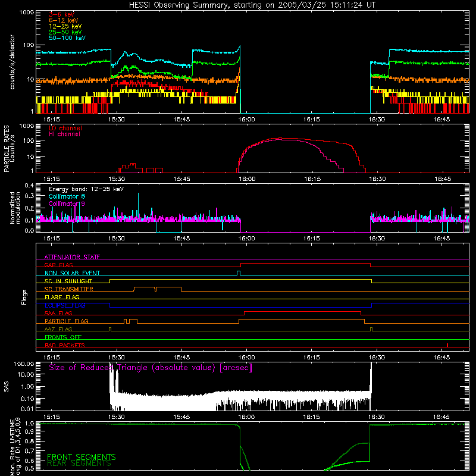Select the 3-6 keV legend entry
Viewport: 476px width, 476px height.
(61, 14)
